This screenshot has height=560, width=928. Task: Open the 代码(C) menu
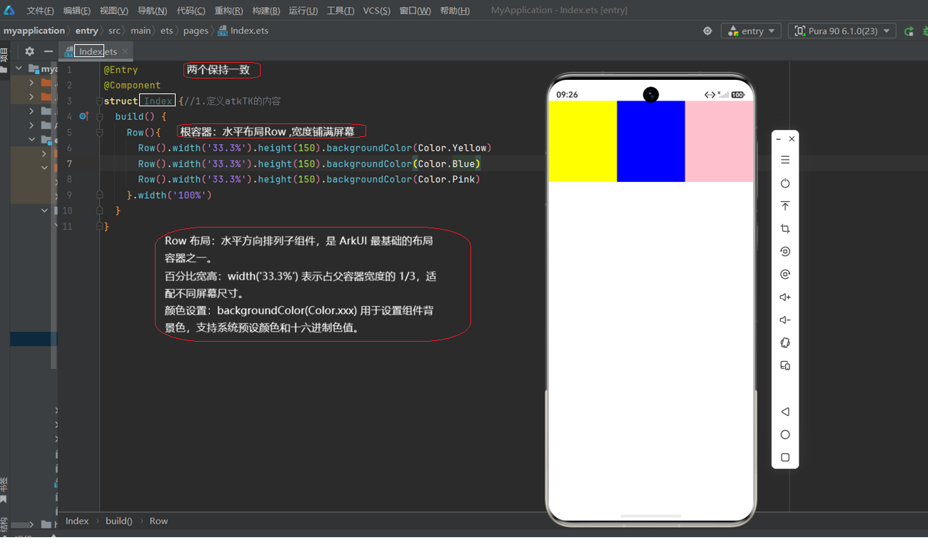click(191, 11)
